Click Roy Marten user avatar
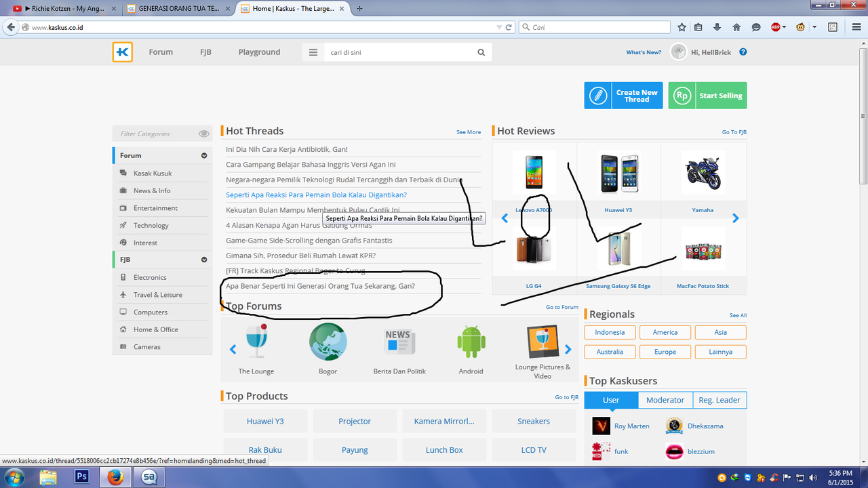Screen dimensions: 868x488 (601, 426)
